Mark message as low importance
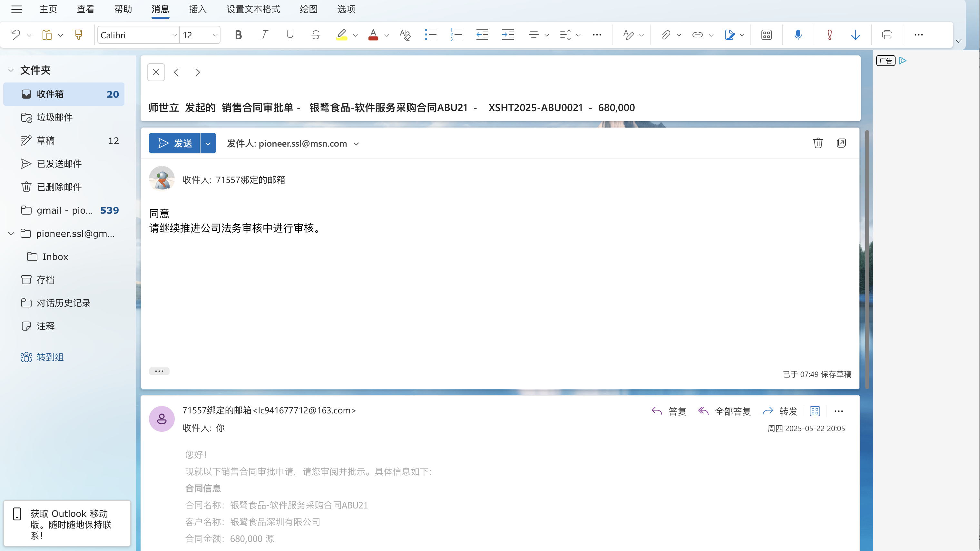This screenshot has width=980, height=551. pyautogui.click(x=855, y=35)
